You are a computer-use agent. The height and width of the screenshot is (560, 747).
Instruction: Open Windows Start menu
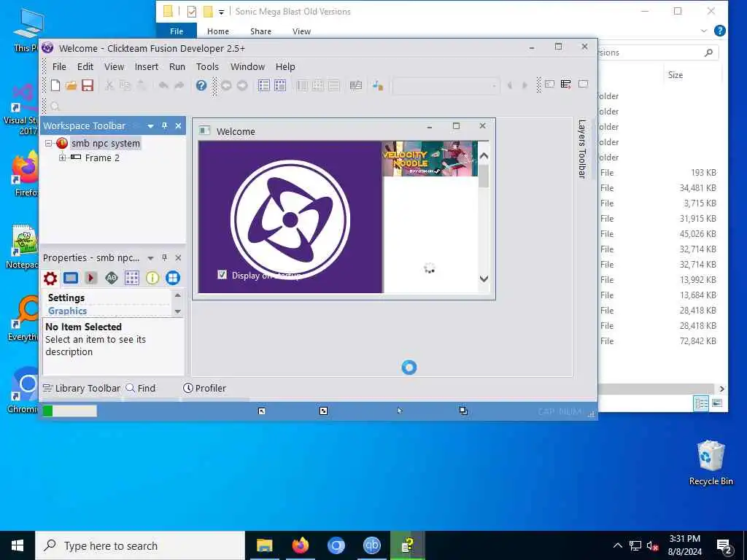pos(18,545)
